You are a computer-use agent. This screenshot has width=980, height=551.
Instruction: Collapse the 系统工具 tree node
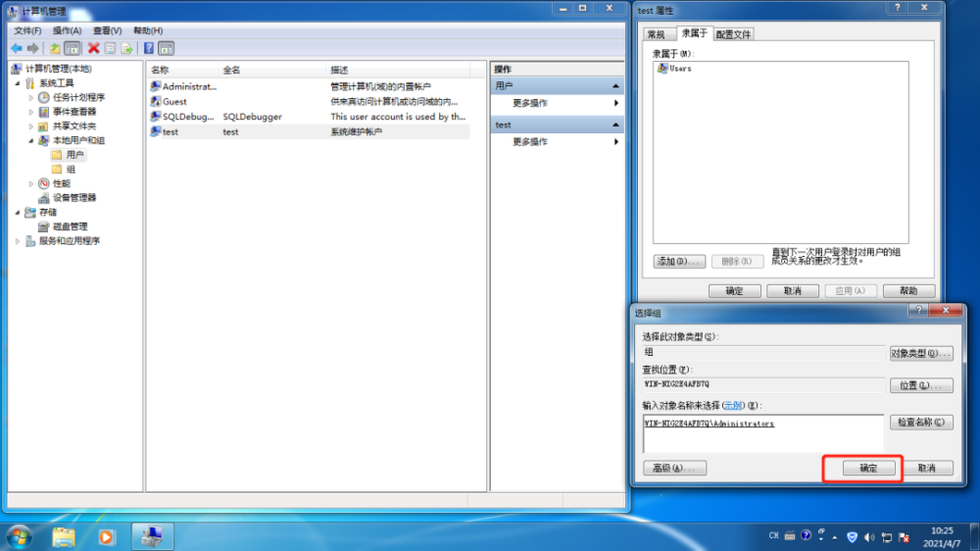pos(18,82)
